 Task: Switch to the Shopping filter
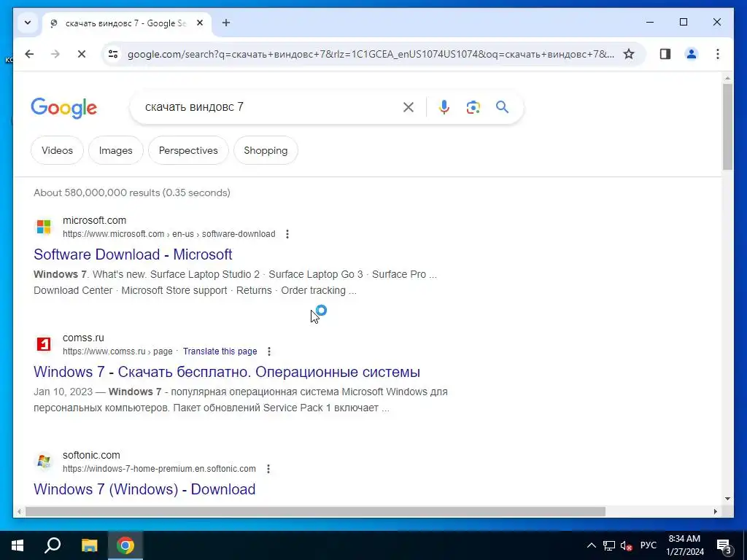tap(266, 150)
